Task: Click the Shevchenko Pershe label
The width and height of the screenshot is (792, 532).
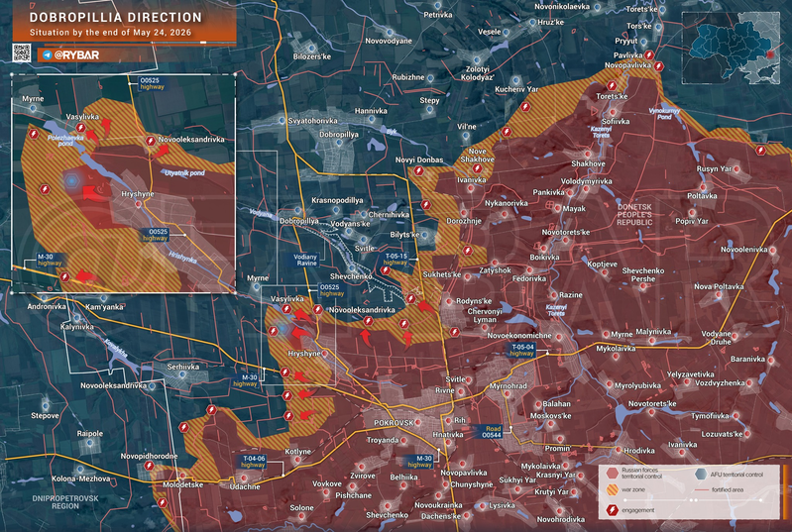Action: (643, 274)
